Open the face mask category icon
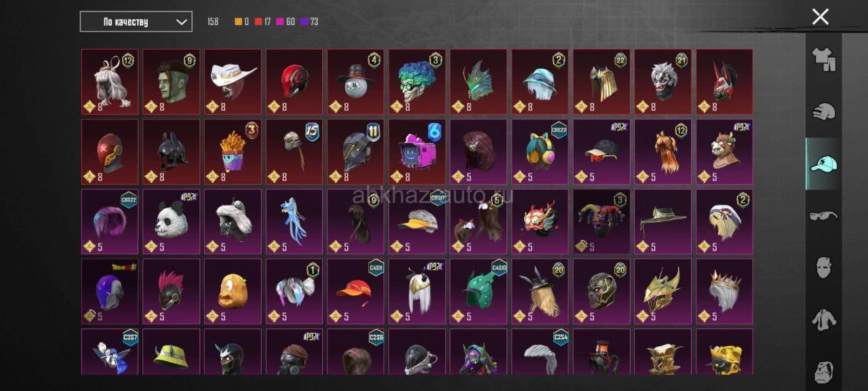 (824, 267)
